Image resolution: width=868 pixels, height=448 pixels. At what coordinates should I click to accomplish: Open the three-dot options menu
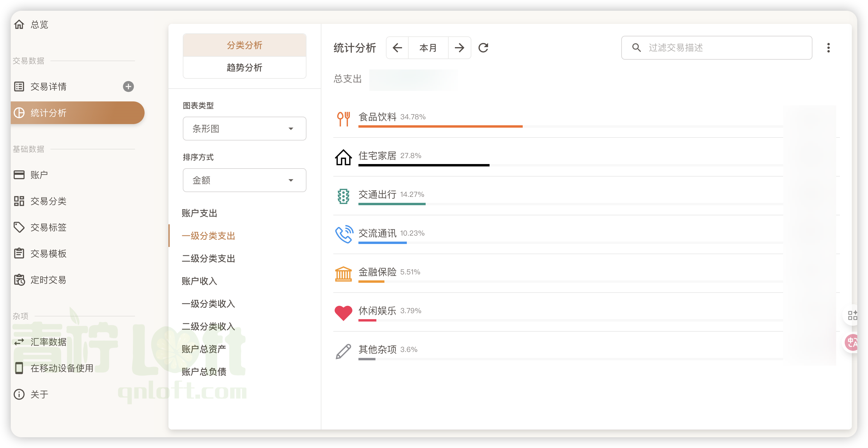click(828, 48)
